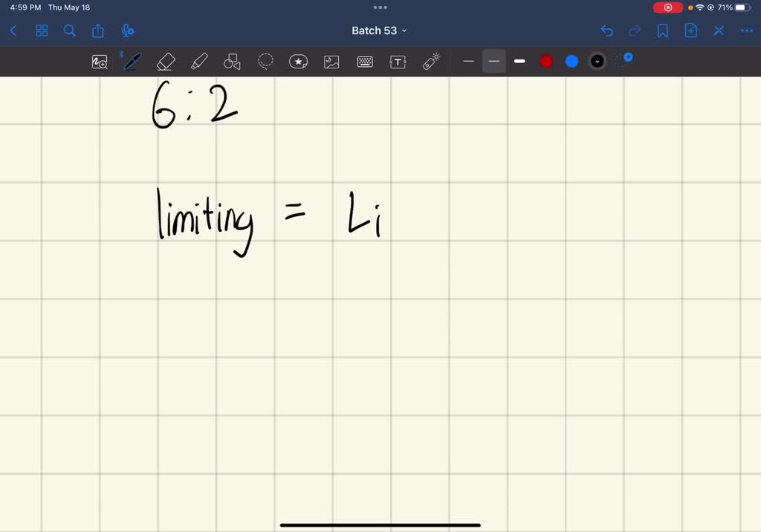Open the Image insert tool

pyautogui.click(x=331, y=62)
